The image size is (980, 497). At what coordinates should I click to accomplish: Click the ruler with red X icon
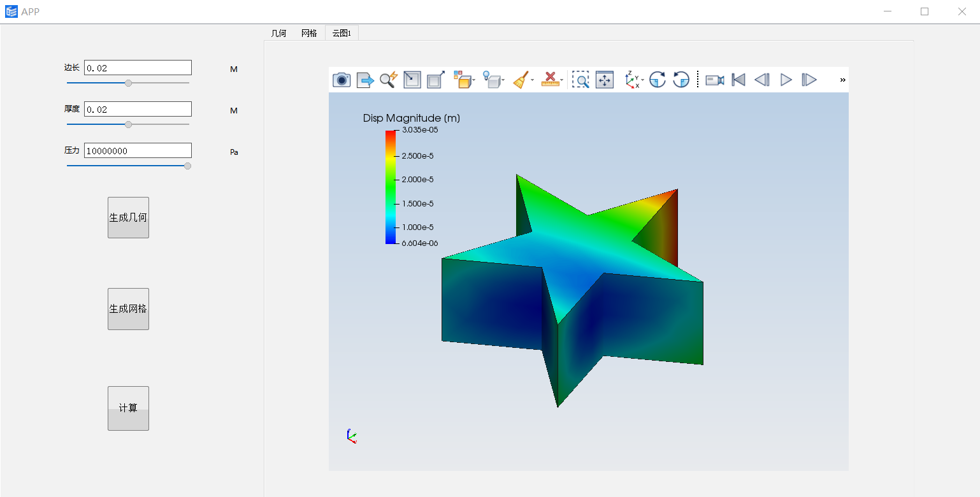(550, 80)
